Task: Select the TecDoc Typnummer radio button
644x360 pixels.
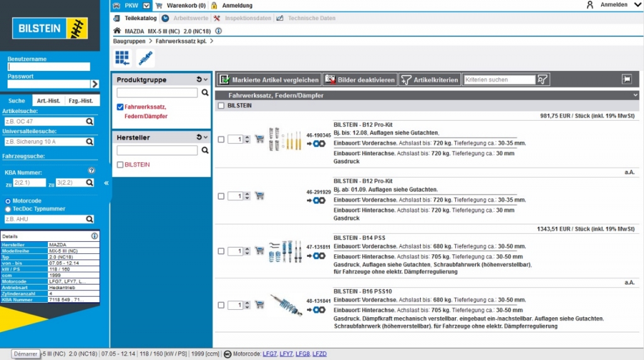Action: (x=8, y=209)
